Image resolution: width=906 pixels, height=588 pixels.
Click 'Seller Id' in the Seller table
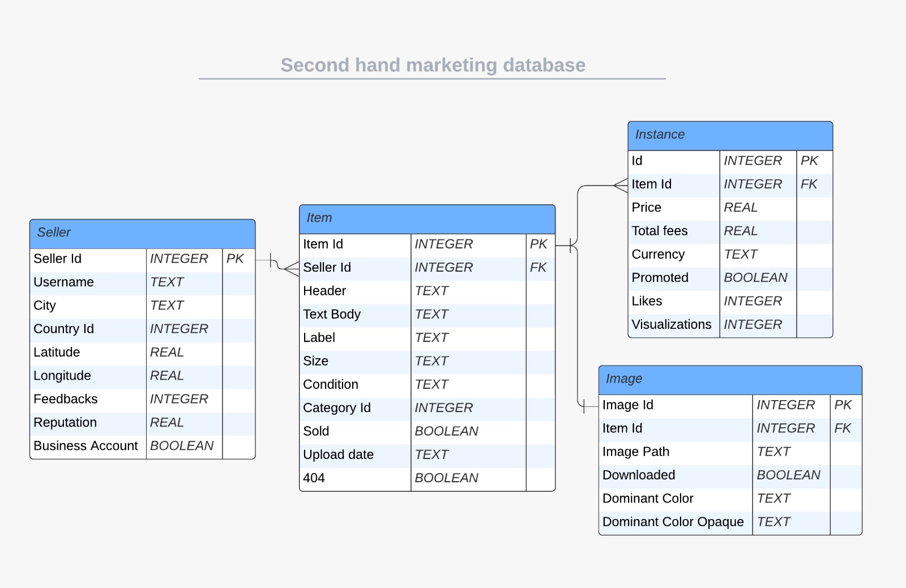[x=57, y=259]
